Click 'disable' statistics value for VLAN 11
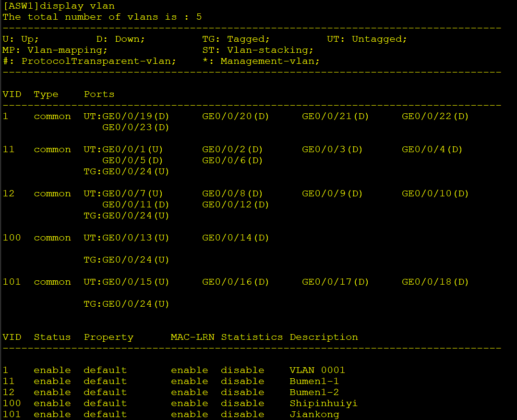 (242, 381)
